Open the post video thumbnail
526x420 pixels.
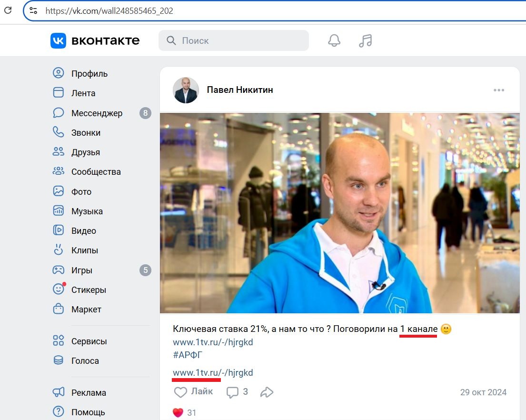click(339, 213)
